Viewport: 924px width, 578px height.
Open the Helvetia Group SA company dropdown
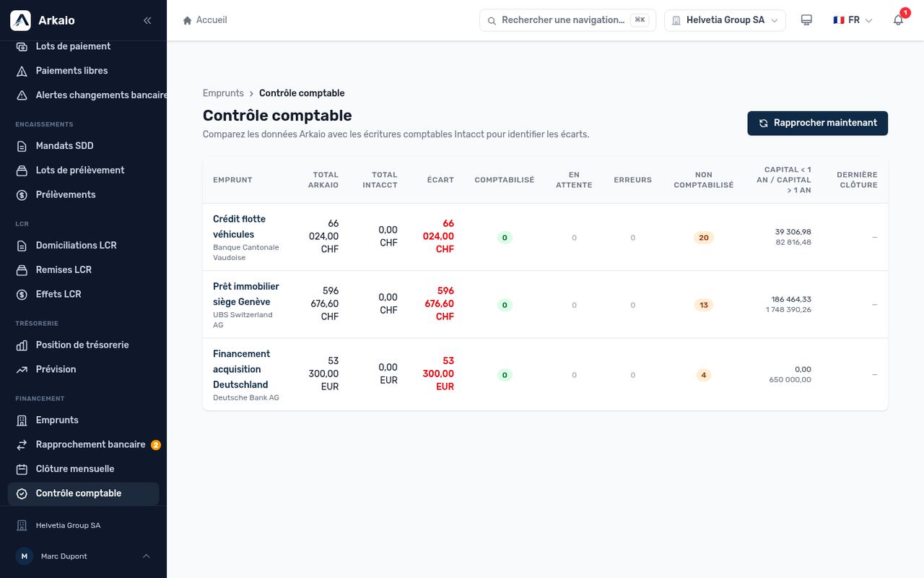[725, 20]
